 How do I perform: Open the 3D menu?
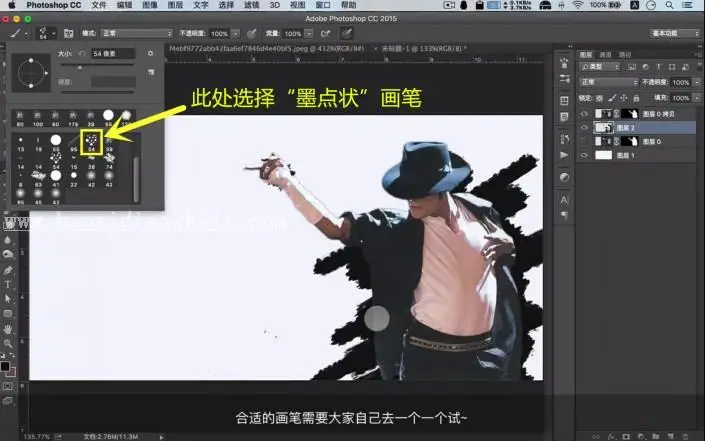coord(275,5)
